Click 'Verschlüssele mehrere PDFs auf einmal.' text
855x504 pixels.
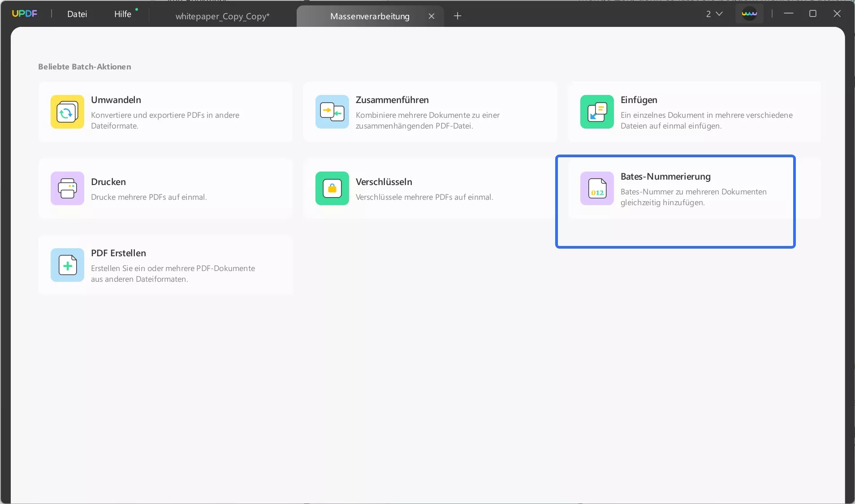[x=424, y=197]
